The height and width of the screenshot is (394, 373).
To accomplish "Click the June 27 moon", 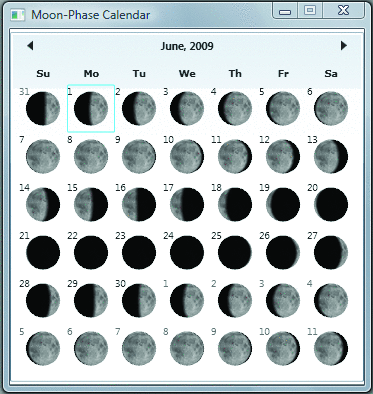I will 331,252.
